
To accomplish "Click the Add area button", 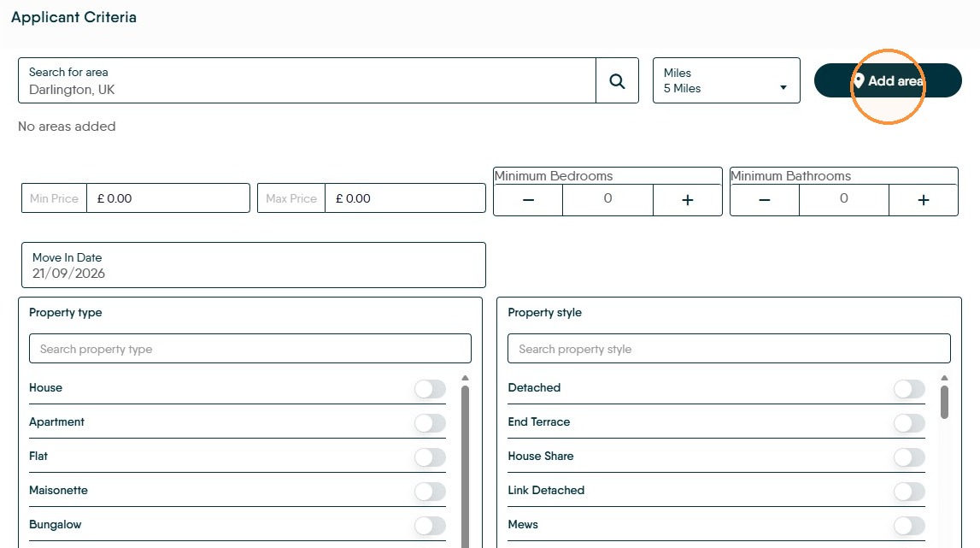I will (888, 80).
